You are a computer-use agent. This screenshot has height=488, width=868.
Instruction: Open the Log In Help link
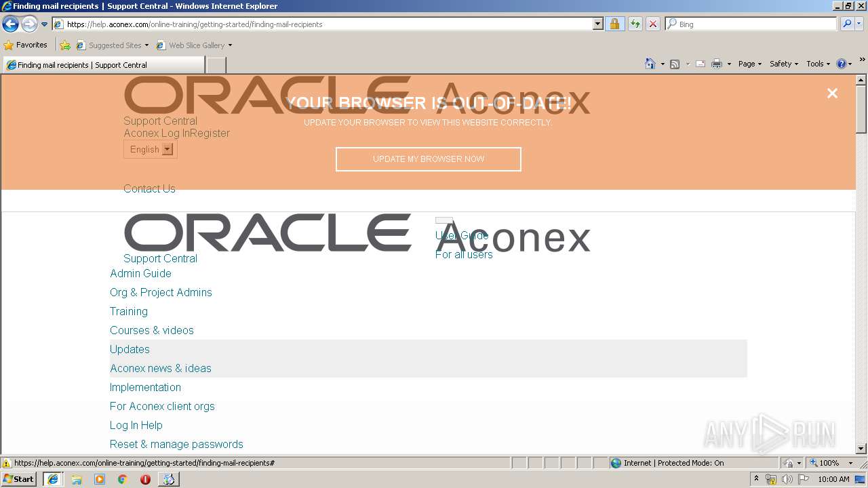click(x=136, y=426)
